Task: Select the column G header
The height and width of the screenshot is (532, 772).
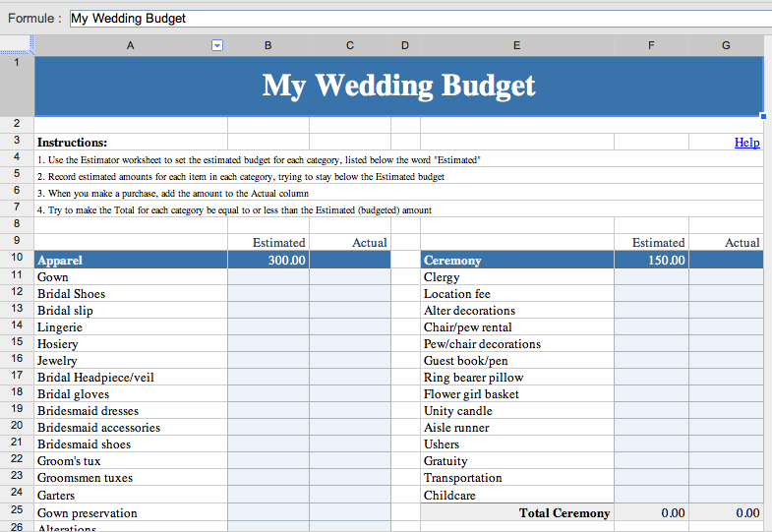Action: 726,45
